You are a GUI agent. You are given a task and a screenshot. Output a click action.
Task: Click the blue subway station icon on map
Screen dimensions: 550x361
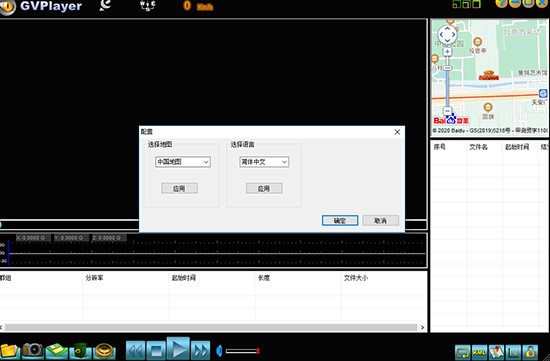(x=543, y=93)
